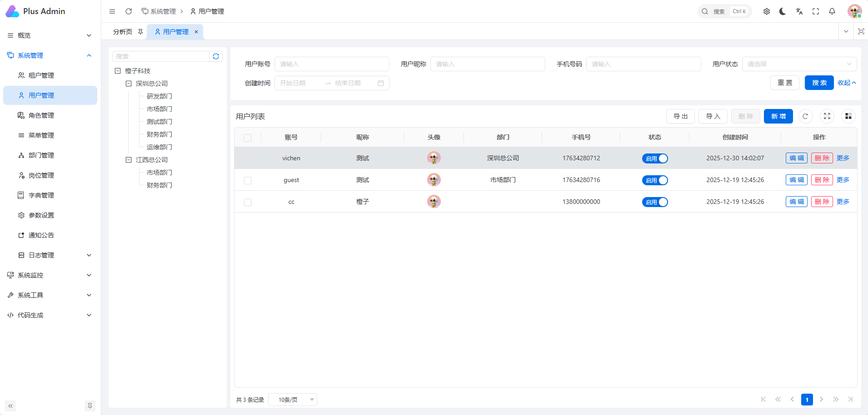Open table column layout grid icon
868x415 pixels.
point(848,116)
